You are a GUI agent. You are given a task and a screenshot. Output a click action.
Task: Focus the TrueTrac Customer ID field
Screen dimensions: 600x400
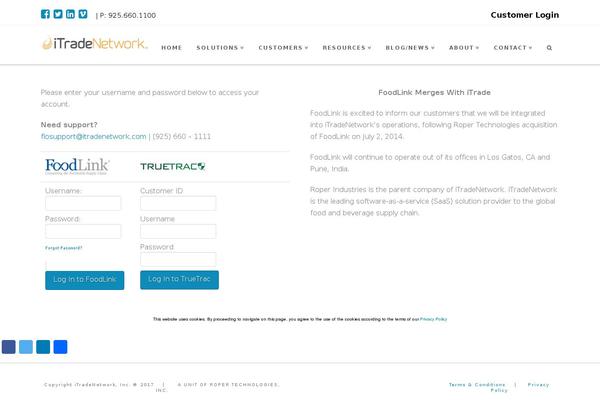(x=178, y=203)
